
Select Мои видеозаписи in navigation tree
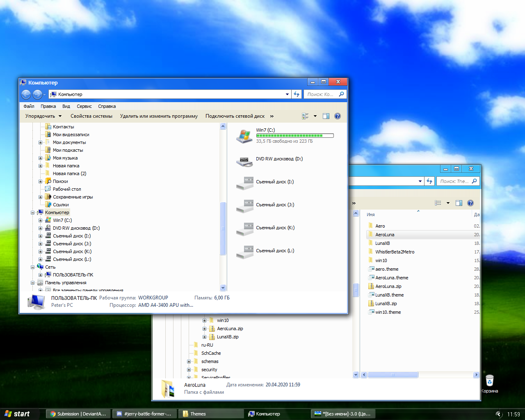[71, 135]
